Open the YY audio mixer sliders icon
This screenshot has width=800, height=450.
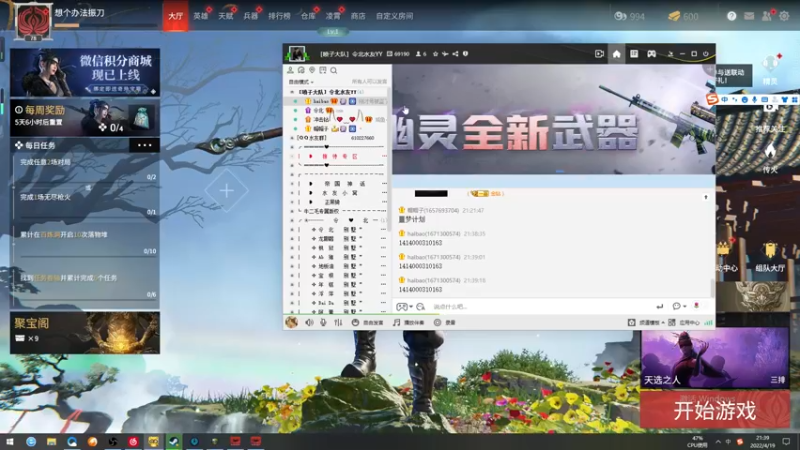(x=338, y=322)
